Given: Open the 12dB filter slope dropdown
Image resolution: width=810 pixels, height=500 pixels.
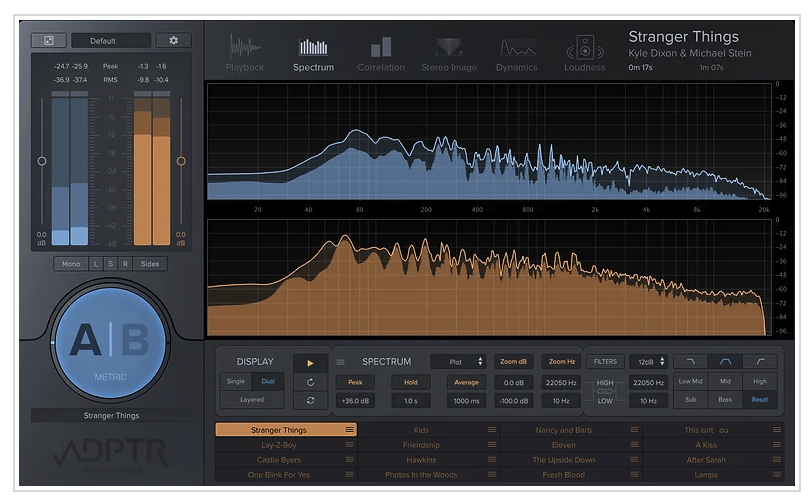Looking at the screenshot, I should coord(649,362).
